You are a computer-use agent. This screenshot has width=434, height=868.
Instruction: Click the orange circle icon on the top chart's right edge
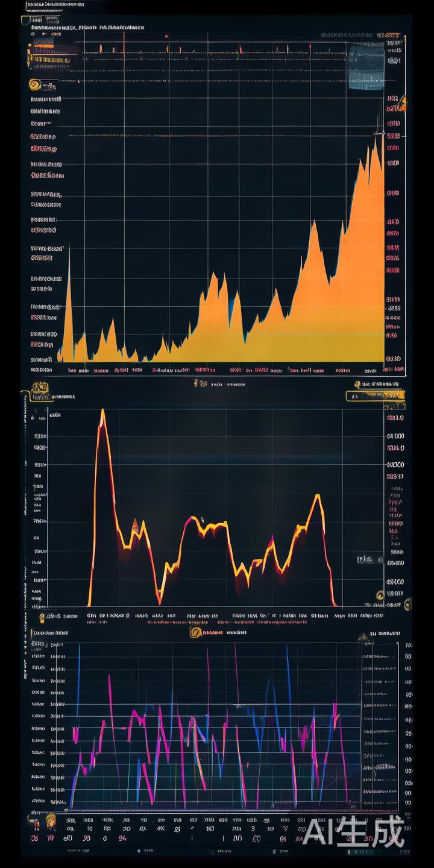coord(403,103)
